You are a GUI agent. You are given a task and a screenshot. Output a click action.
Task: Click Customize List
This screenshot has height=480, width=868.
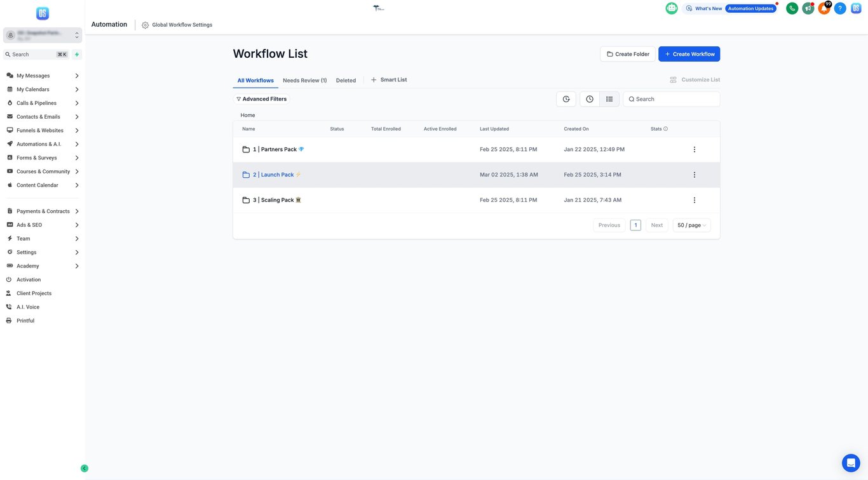click(x=695, y=80)
